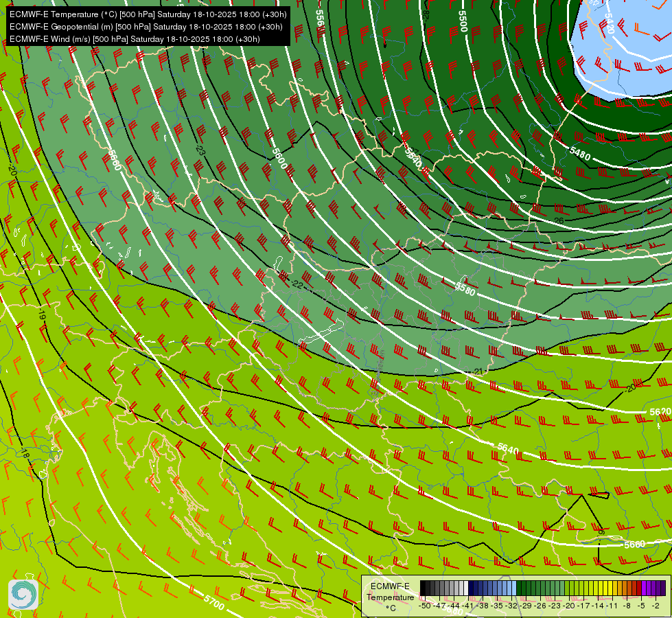Screen dimensions: 672x618
Task: Click legend tick value -38
Action: click(x=482, y=606)
